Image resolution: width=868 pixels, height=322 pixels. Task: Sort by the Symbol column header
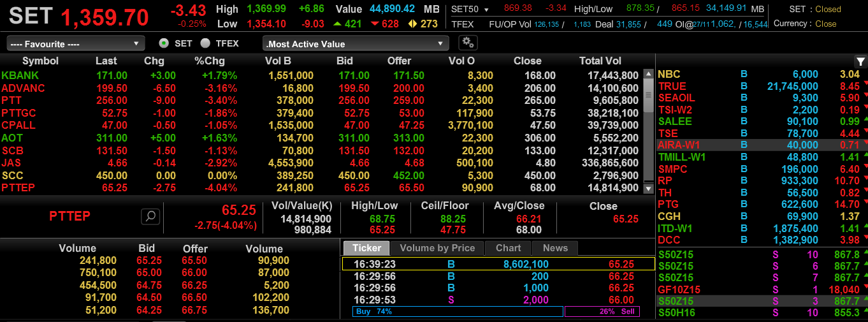pyautogui.click(x=40, y=61)
